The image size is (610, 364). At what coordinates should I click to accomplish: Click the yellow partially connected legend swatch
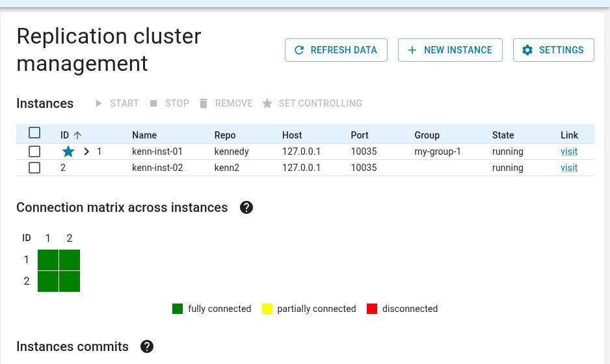pos(267,309)
